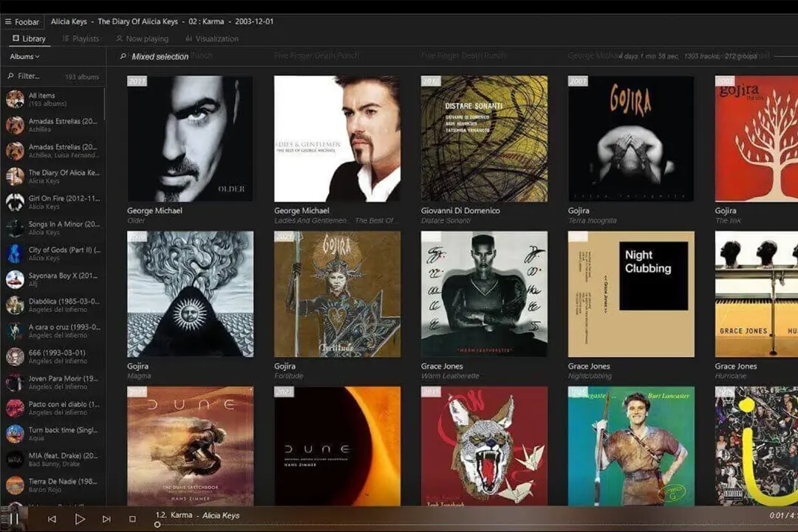
Task: Click the 2001 badge on Terra Incognita
Action: (578, 81)
